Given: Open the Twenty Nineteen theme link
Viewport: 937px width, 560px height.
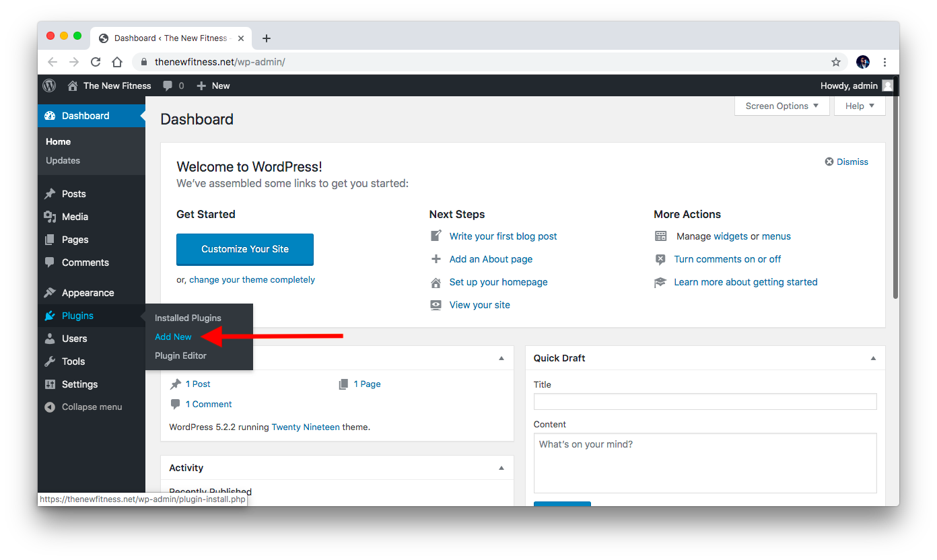Looking at the screenshot, I should 306,427.
